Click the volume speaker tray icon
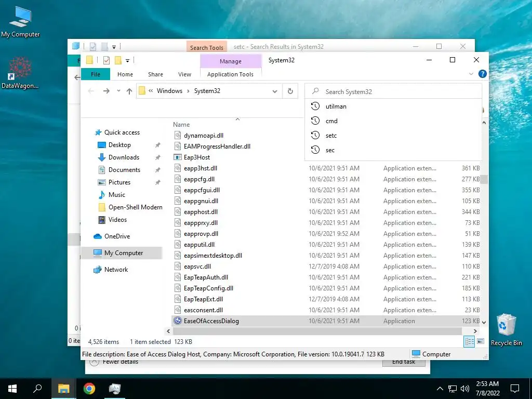This screenshot has height=399, width=532. 465,389
